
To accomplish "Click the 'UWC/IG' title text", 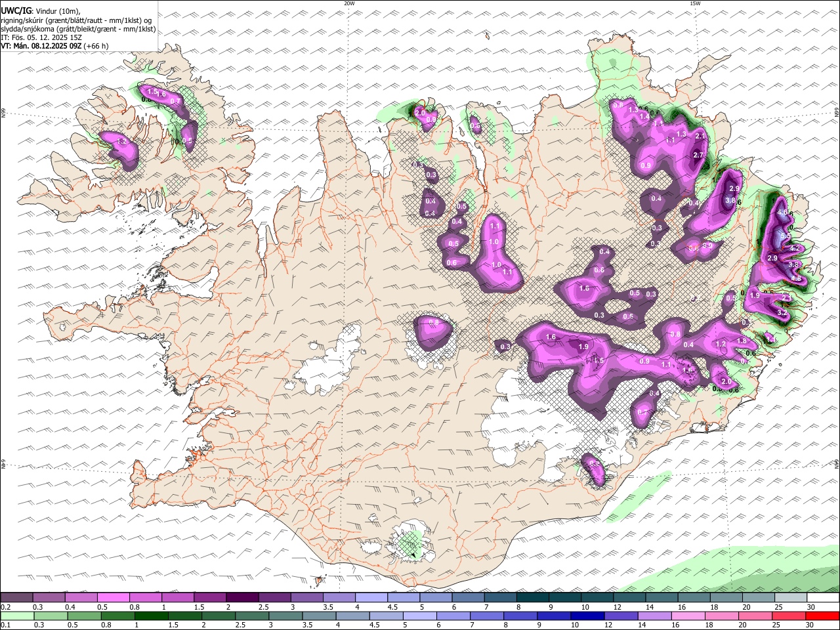I will tap(16, 10).
